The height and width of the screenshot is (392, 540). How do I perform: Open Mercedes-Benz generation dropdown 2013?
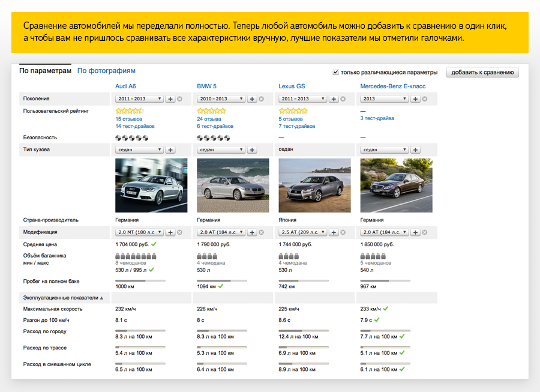click(x=385, y=99)
